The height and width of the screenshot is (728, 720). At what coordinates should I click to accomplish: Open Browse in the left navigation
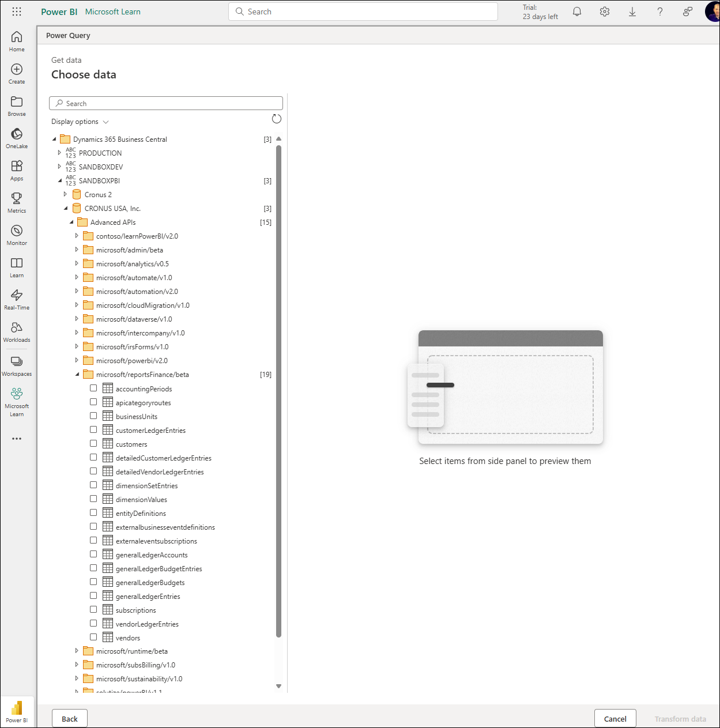click(17, 105)
